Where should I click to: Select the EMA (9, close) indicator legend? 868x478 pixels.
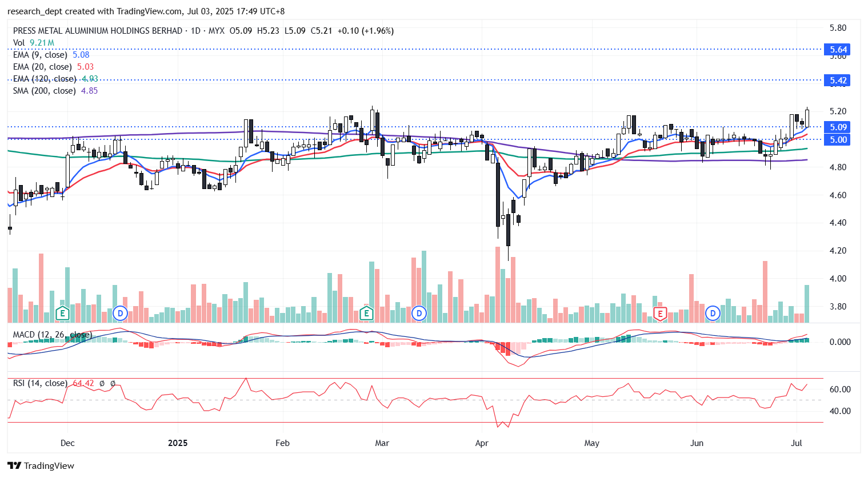51,55
